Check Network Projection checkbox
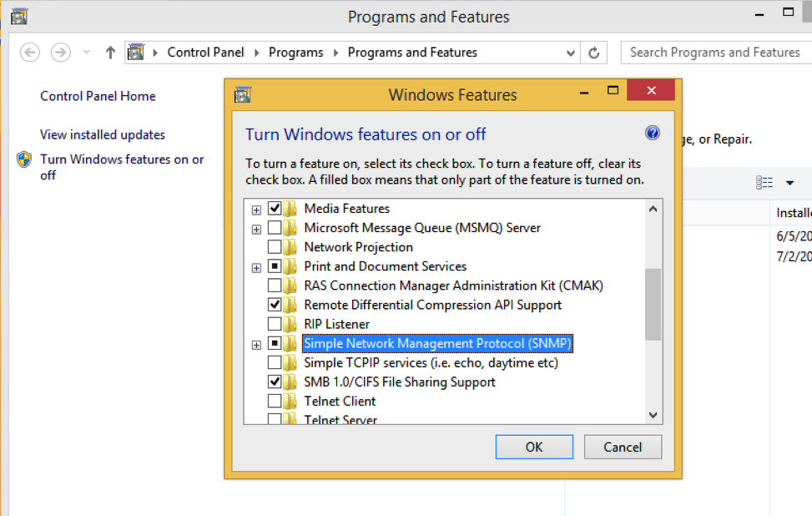812x516 pixels. coord(275,246)
